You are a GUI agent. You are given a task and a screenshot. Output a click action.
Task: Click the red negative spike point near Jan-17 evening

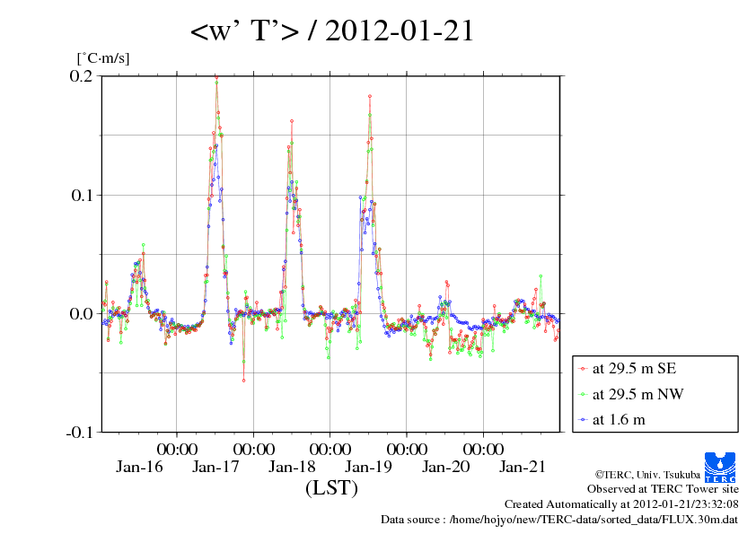243,381
